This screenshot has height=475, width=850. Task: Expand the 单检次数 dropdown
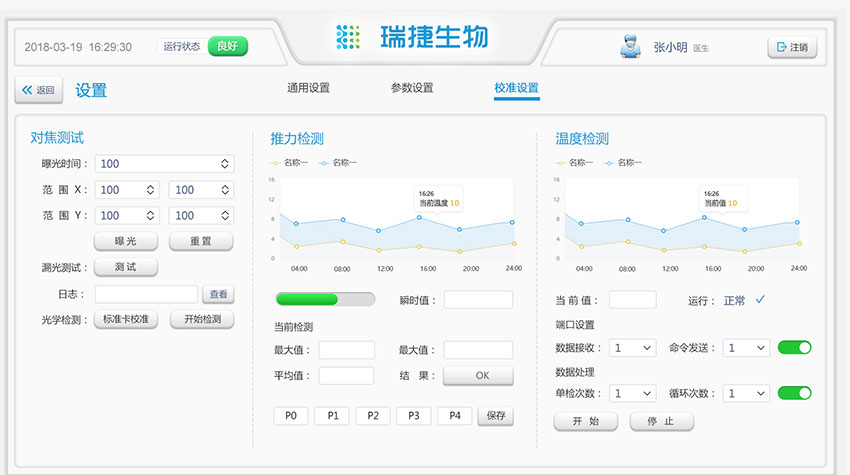pos(633,394)
